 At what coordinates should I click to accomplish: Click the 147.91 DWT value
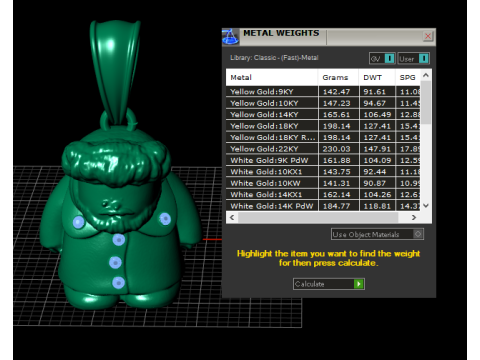(377, 149)
